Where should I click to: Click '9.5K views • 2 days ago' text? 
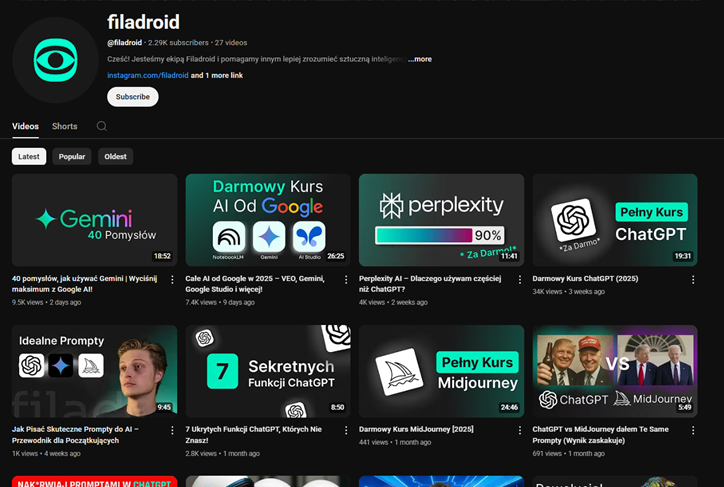click(46, 302)
